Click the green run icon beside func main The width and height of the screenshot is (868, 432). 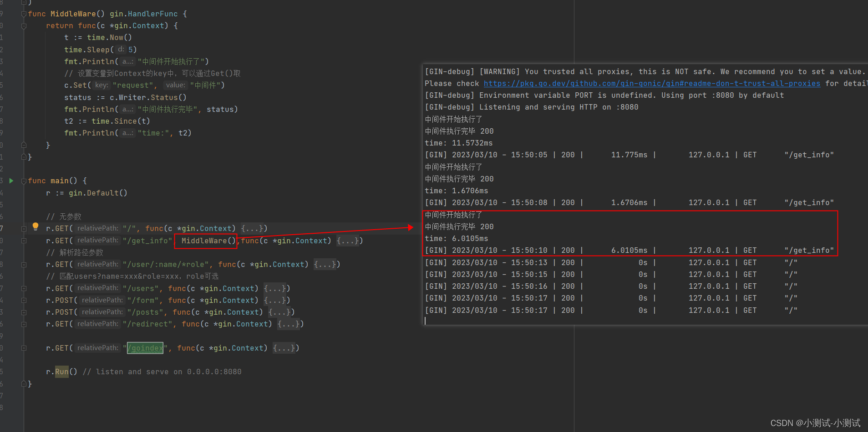(x=11, y=181)
